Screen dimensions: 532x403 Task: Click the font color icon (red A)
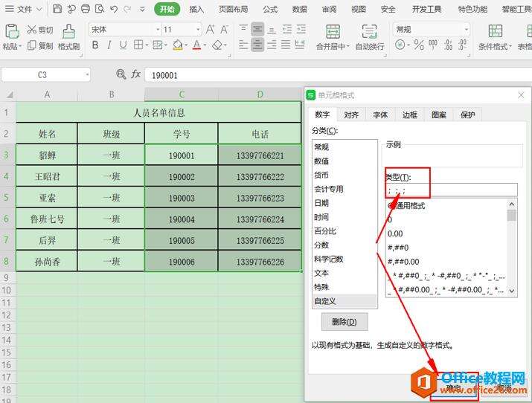pyautogui.click(x=196, y=45)
